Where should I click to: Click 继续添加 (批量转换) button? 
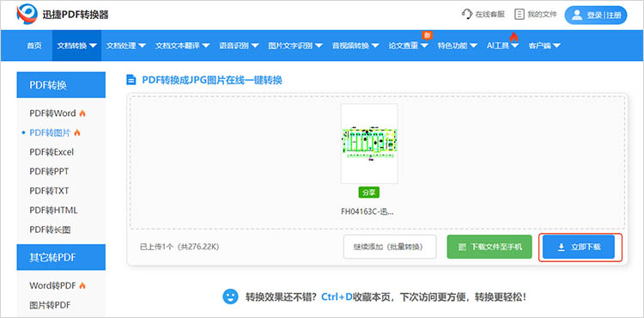coord(390,247)
